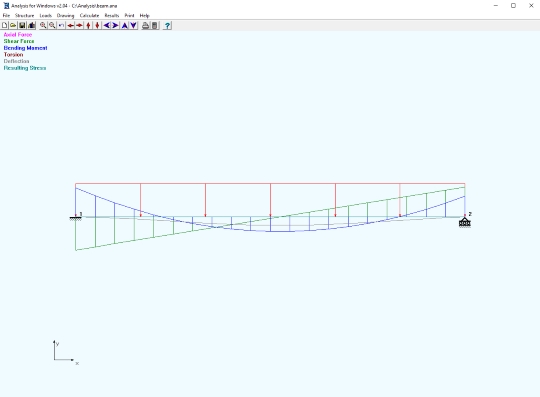The width and height of the screenshot is (540, 397).
Task: Click the Save floppy disk icon
Action: click(x=22, y=25)
